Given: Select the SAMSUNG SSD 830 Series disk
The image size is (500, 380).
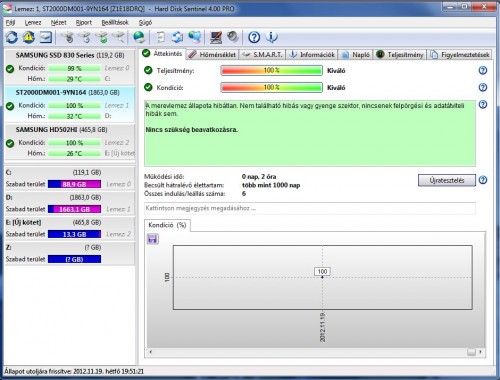Looking at the screenshot, I should (x=70, y=67).
